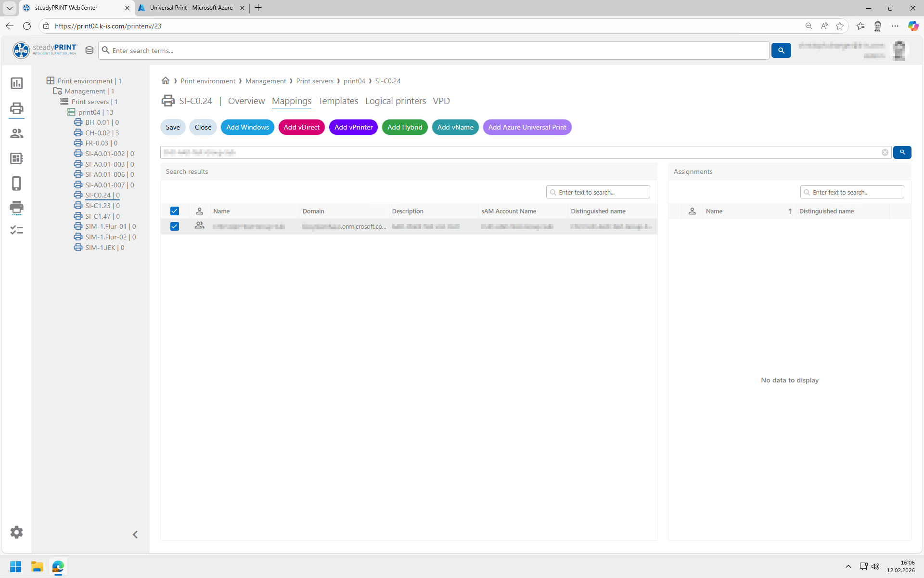924x578 pixels.
Task: Click Add Azure Universal Print button
Action: [x=527, y=127]
